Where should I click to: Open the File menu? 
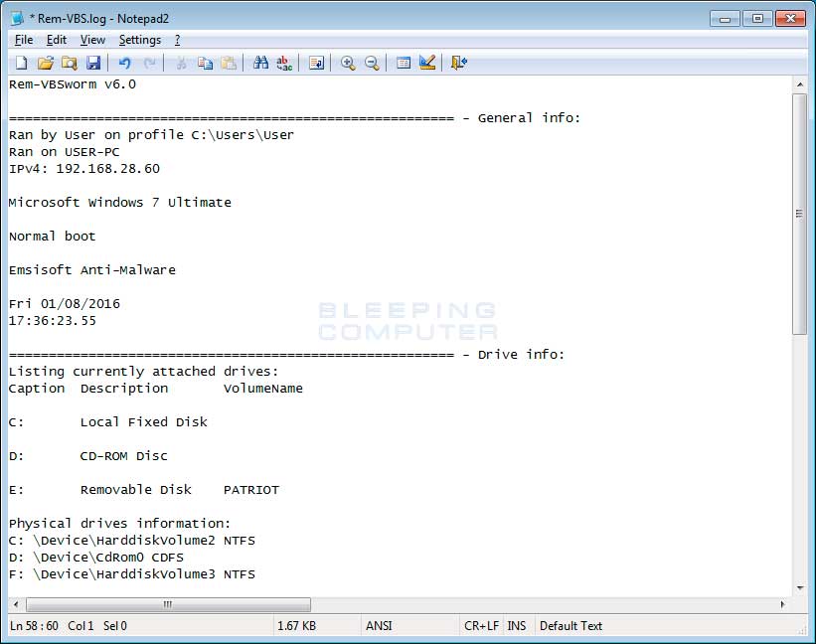point(24,40)
